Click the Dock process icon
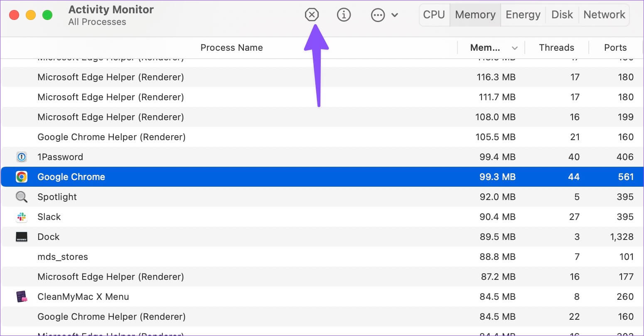This screenshot has width=644, height=336. click(22, 237)
